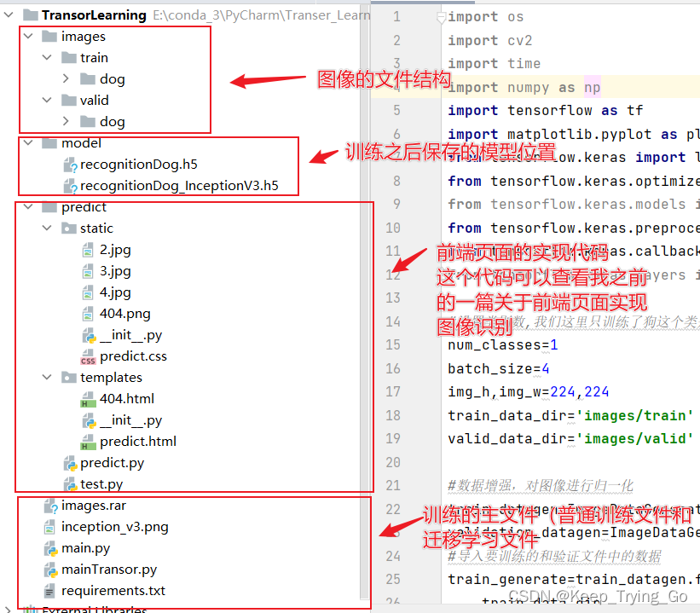Expand the dog folder under train
Screen dimensions: 700x613
66,78
